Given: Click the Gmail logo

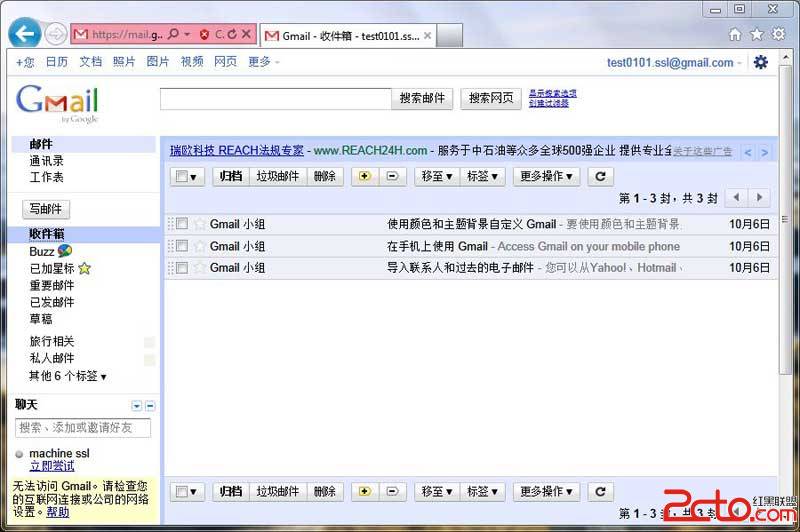Looking at the screenshot, I should 57,104.
